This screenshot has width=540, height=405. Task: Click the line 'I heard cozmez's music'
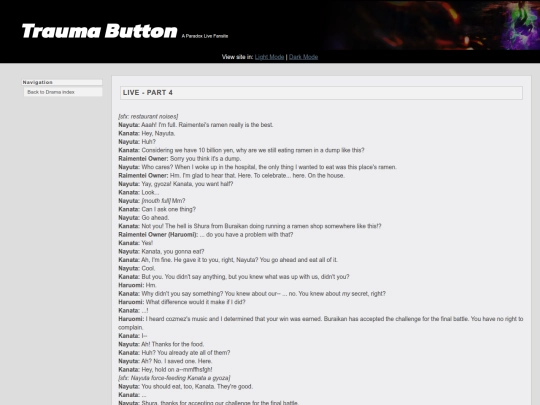point(321,323)
